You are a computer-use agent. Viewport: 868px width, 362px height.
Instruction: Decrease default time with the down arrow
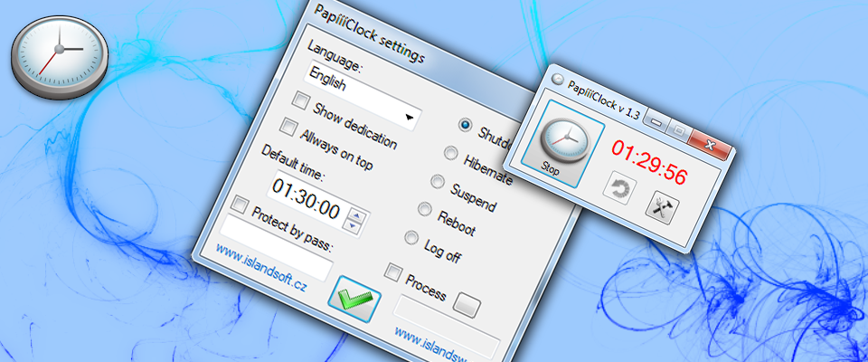pyautogui.click(x=352, y=225)
